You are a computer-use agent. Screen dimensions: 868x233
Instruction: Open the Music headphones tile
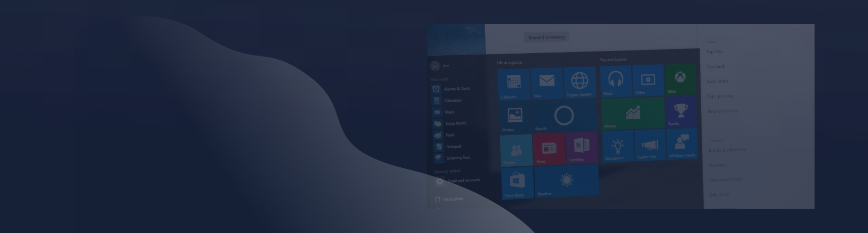616,80
